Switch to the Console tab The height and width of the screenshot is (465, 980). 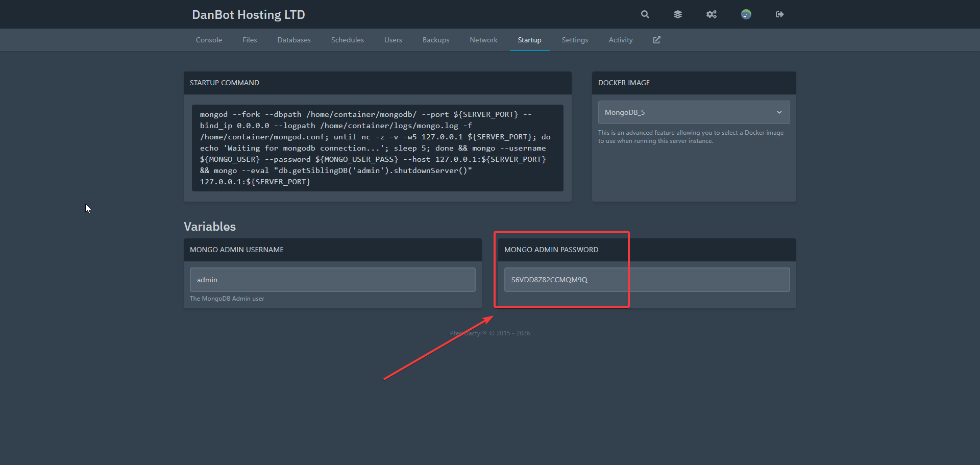tap(209, 40)
